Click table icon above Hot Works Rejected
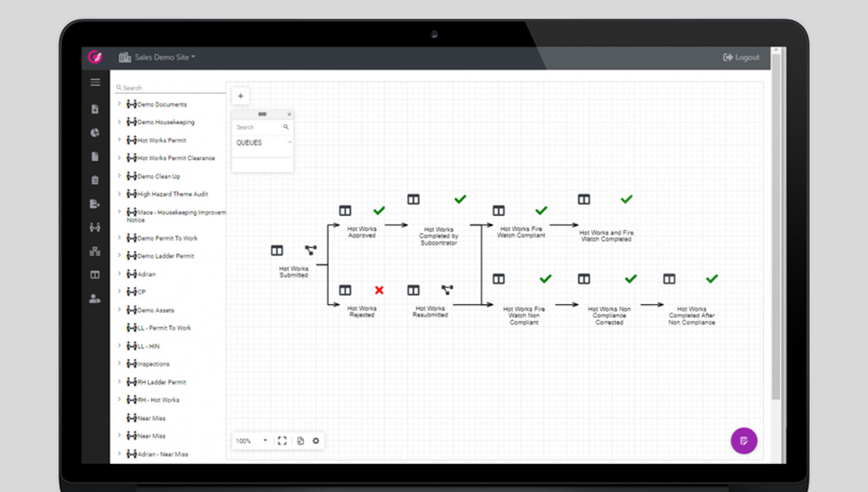This screenshot has height=492, width=868. coord(345,290)
